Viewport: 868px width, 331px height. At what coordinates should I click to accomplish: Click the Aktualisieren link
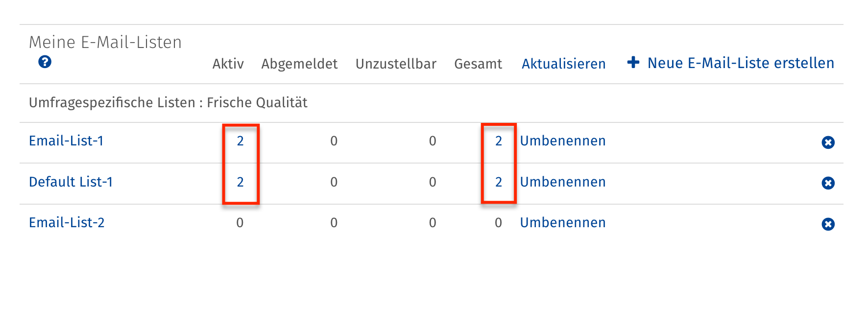tap(563, 64)
